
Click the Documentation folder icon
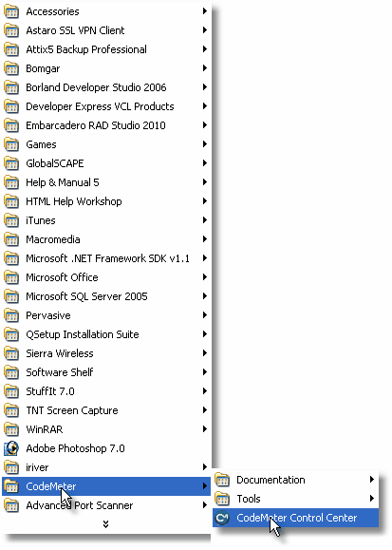tap(222, 480)
